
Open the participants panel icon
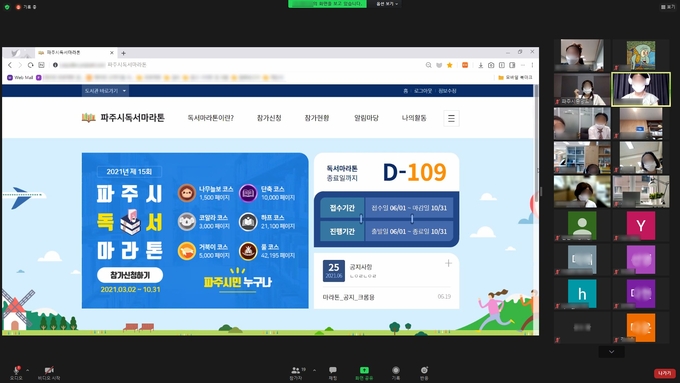[x=296, y=370]
